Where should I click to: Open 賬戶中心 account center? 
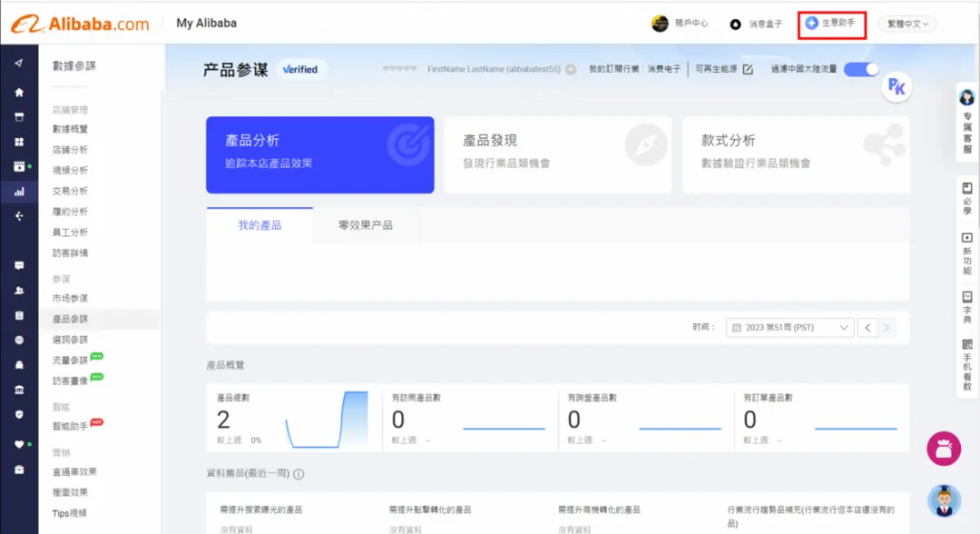click(x=680, y=24)
